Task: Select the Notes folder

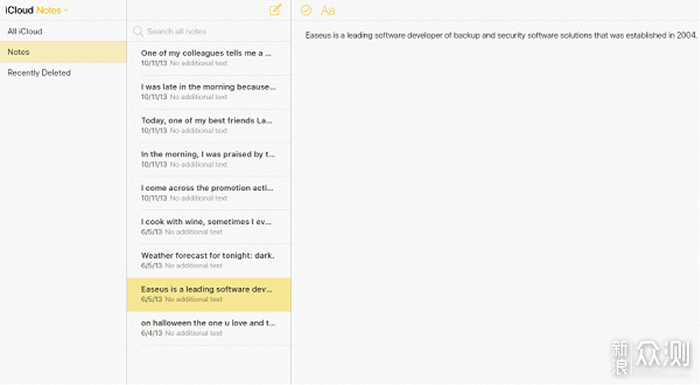Action: pyautogui.click(x=63, y=52)
